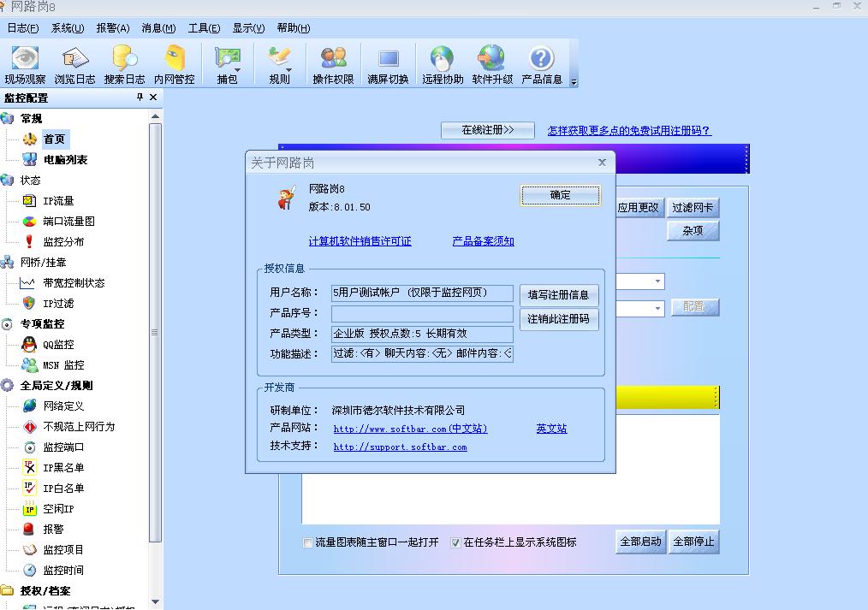Open 端口流量图 port traffic chart
This screenshot has height=610, width=868.
tap(68, 222)
